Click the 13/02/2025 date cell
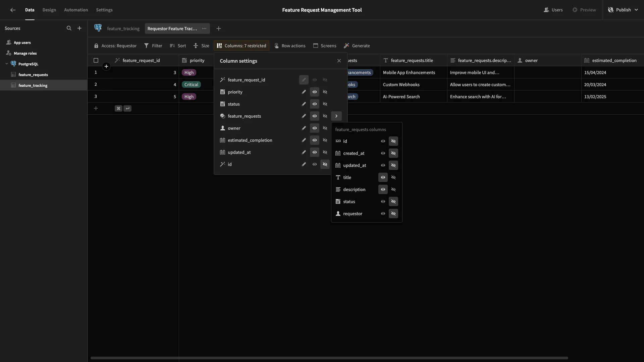The width and height of the screenshot is (644, 362). pos(612,97)
